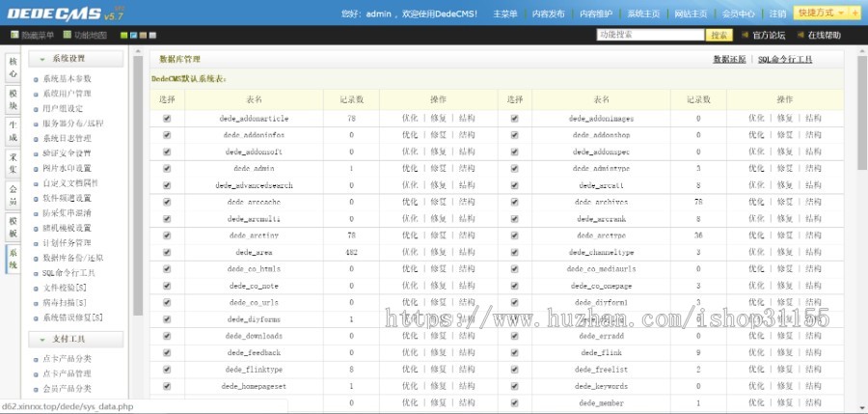Toggle the dede_flink row checkbox
This screenshot has width=868, height=414.
pos(515,352)
